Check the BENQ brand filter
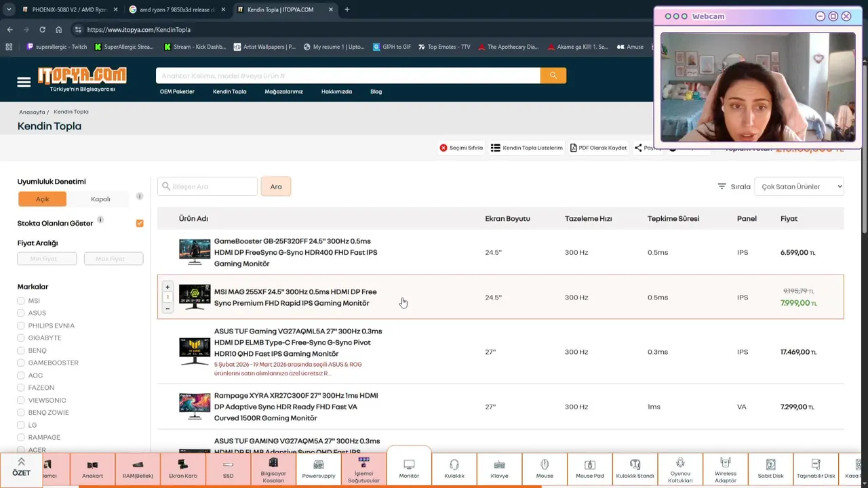The height and width of the screenshot is (488, 868). coord(21,350)
